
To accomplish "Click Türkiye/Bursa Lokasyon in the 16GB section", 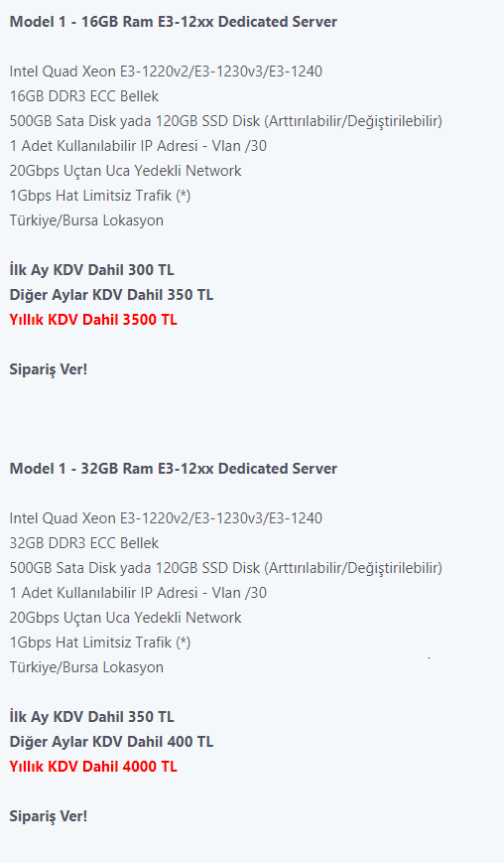I will (86, 220).
